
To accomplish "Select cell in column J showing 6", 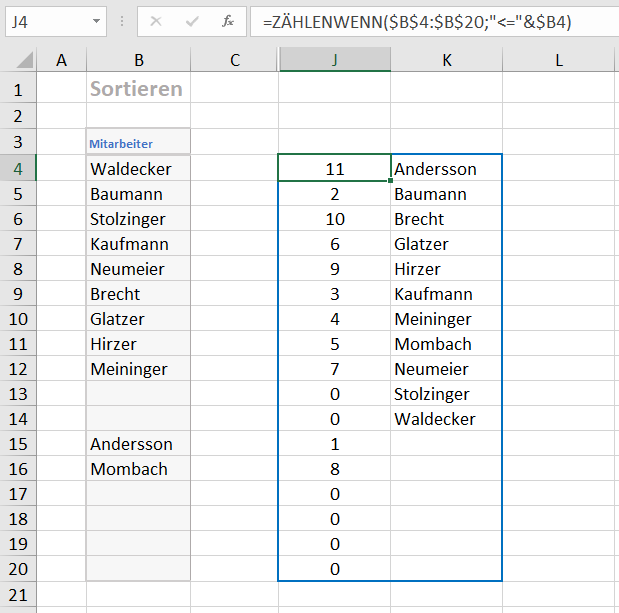I will pos(335,244).
